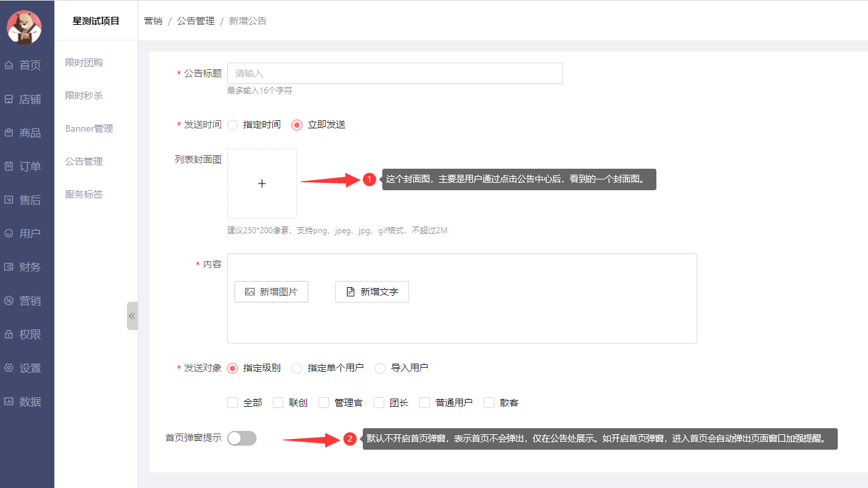Click the 首页 home icon in sidebar
The width and height of the screenshot is (868, 488).
coord(9,65)
